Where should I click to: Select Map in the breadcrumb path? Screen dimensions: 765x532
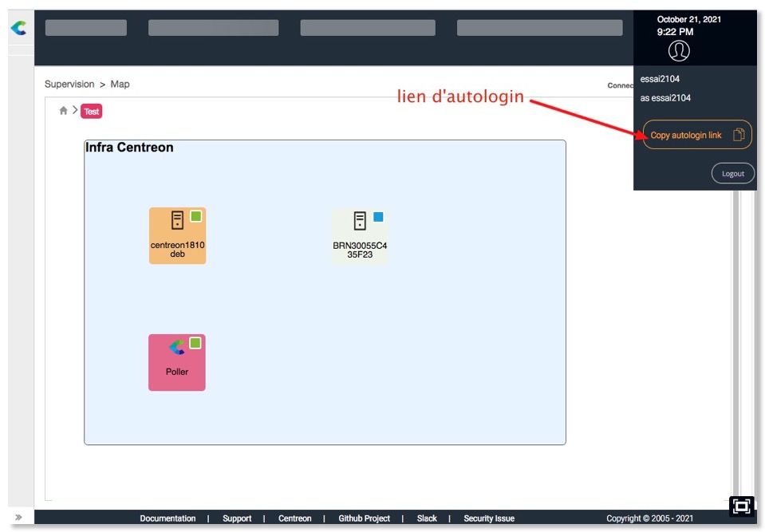coord(120,84)
